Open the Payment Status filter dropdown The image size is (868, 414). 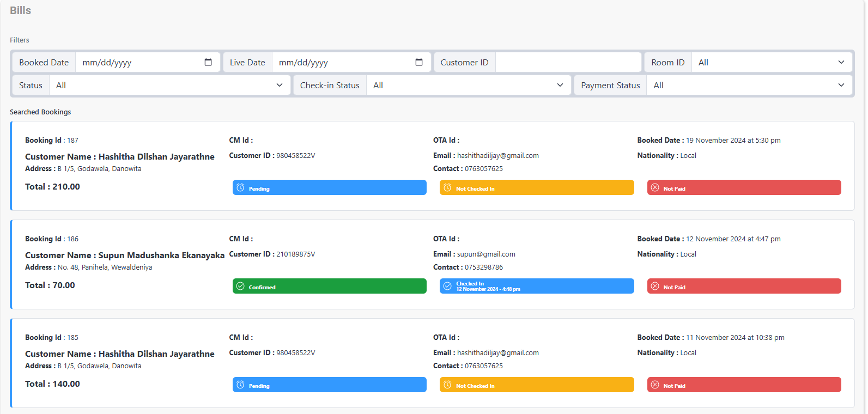coord(749,85)
